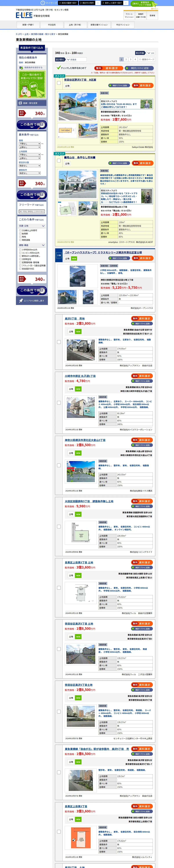This screenshot has width=174, height=868.
Task: Open the 駅徒歩分数 dropdown
Action: pyautogui.click(x=30, y=166)
